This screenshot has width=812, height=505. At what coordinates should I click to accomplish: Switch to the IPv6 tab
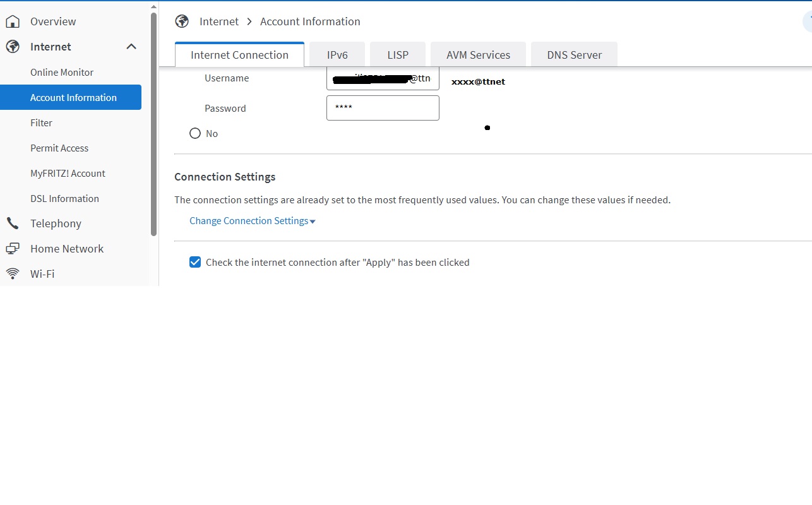click(x=337, y=55)
